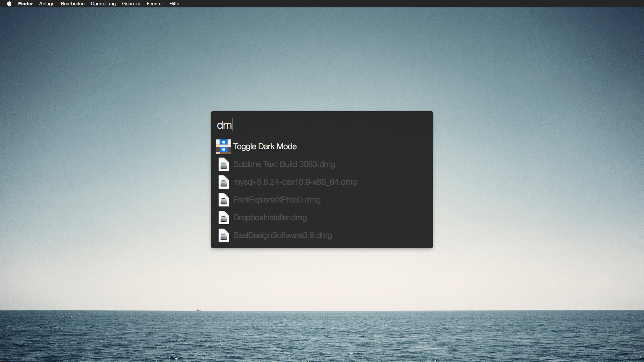Select mysql-5.6.24-osx10.9-x86_64.dmg result

tap(295, 182)
